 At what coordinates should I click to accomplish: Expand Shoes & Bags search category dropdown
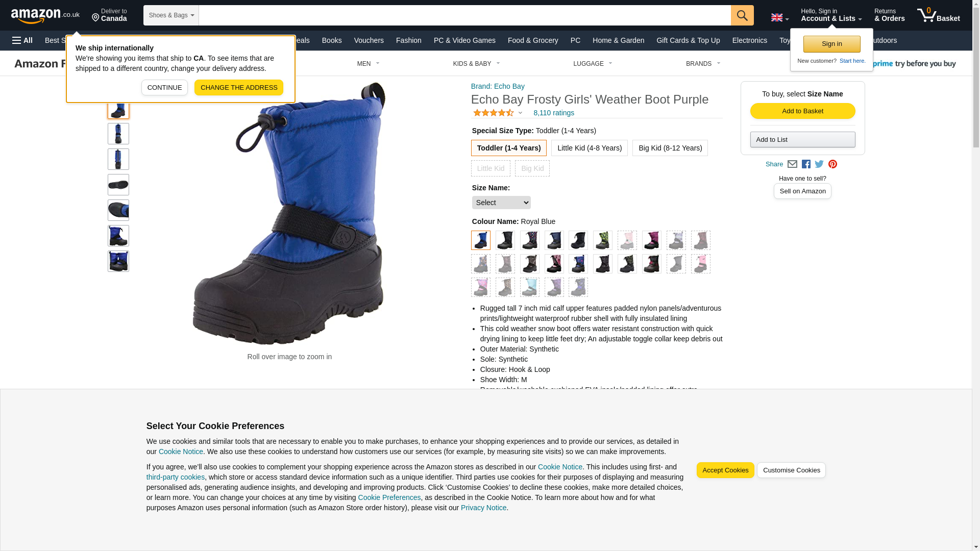pos(171,15)
